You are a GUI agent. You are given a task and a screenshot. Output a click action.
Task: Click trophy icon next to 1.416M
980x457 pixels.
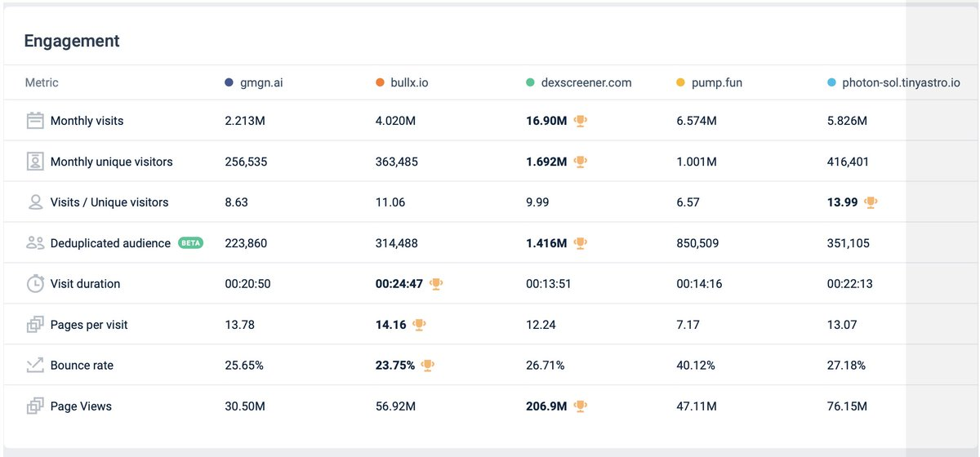581,243
